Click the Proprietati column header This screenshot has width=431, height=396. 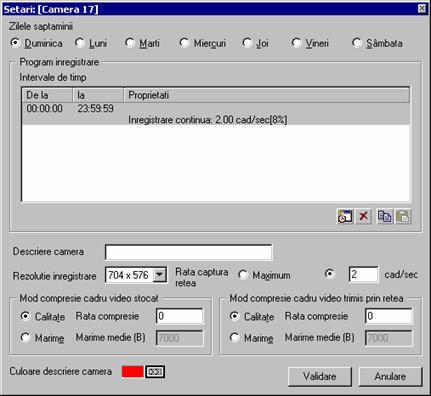[x=266, y=95]
